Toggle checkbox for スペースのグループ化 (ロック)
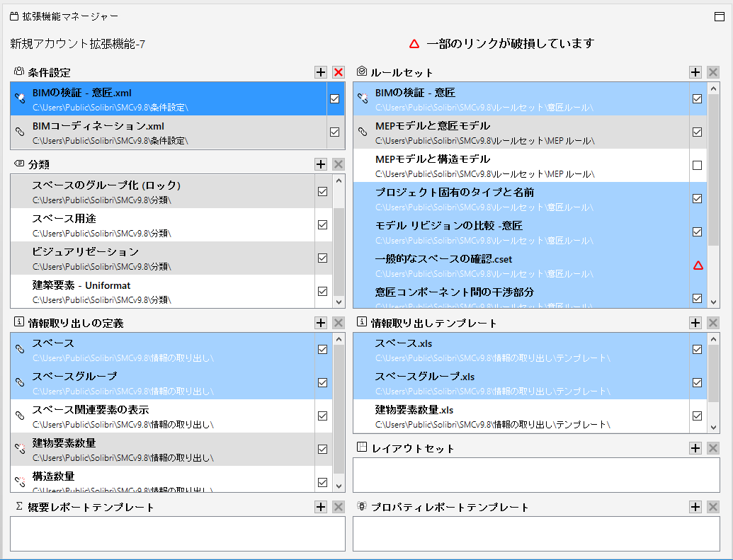Screen dimensions: 733x560 click(x=322, y=191)
